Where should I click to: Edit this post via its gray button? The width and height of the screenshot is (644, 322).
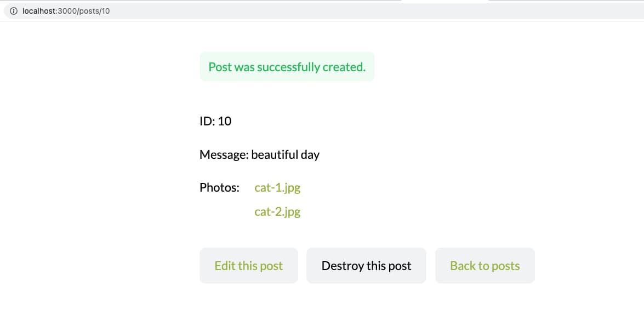click(x=249, y=266)
